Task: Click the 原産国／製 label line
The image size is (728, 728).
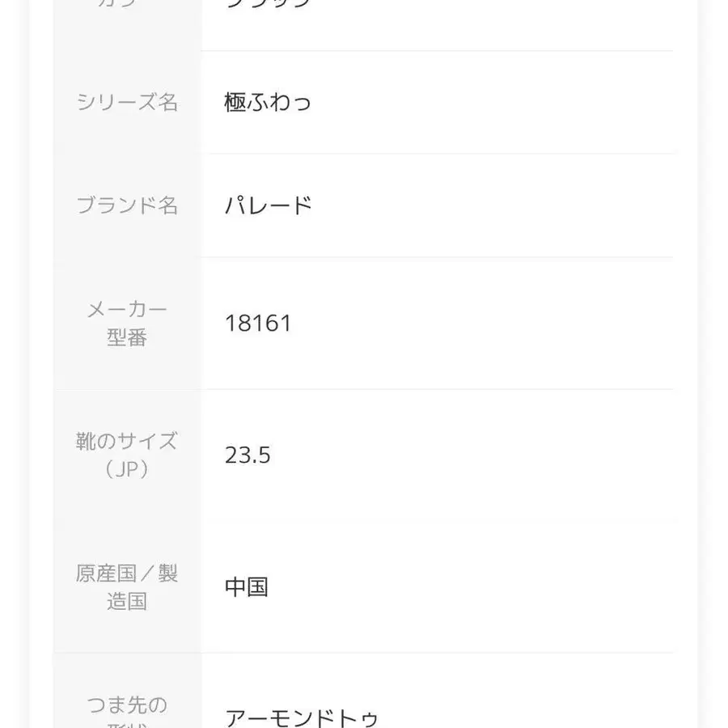Action: [127, 574]
